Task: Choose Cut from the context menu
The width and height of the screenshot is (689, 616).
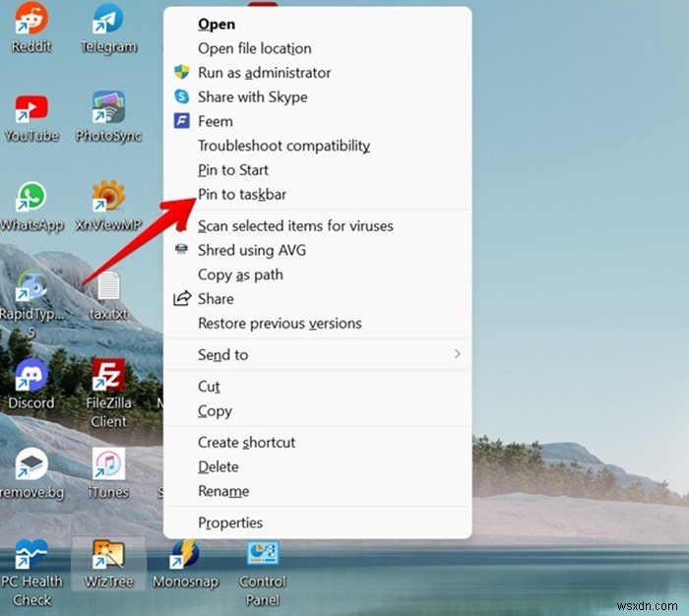Action: coord(318,386)
